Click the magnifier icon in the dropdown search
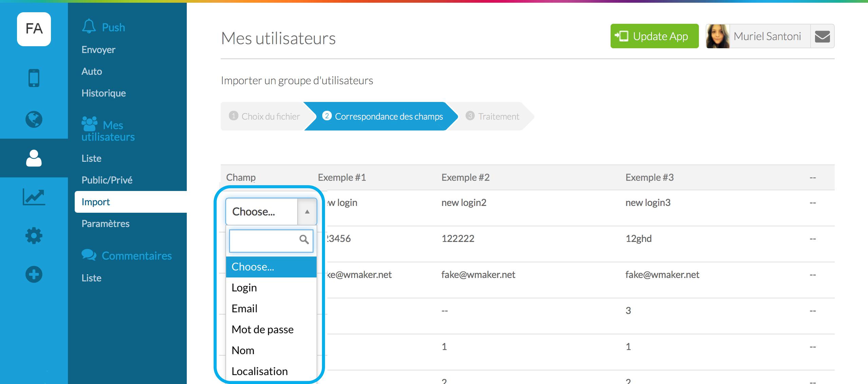 point(304,240)
